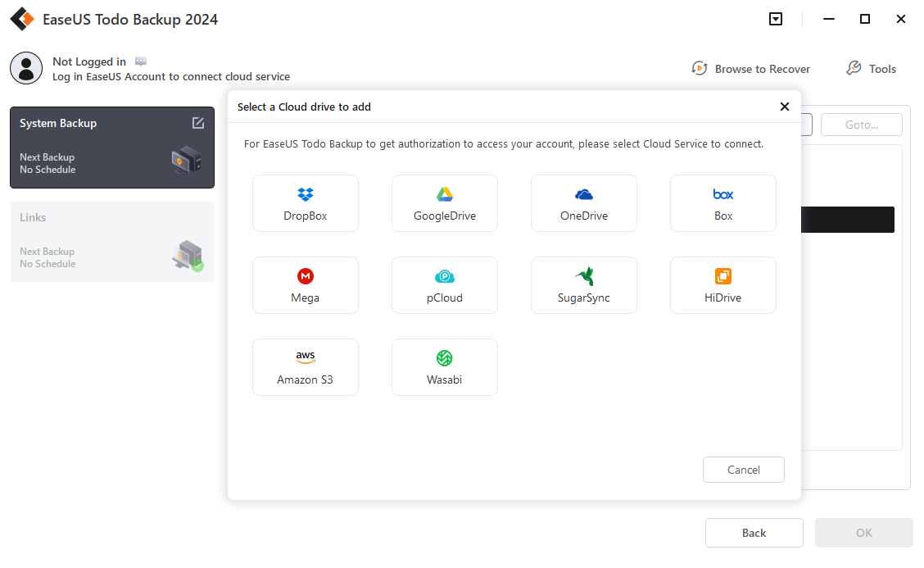Select the Links backup task card
Image resolution: width=924 pixels, height=568 pixels.
click(112, 242)
